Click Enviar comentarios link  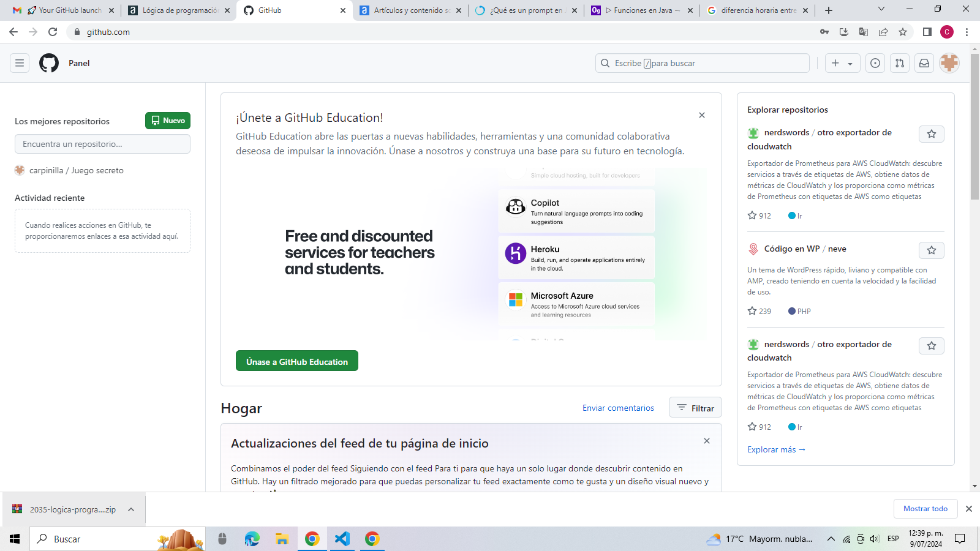pyautogui.click(x=618, y=408)
